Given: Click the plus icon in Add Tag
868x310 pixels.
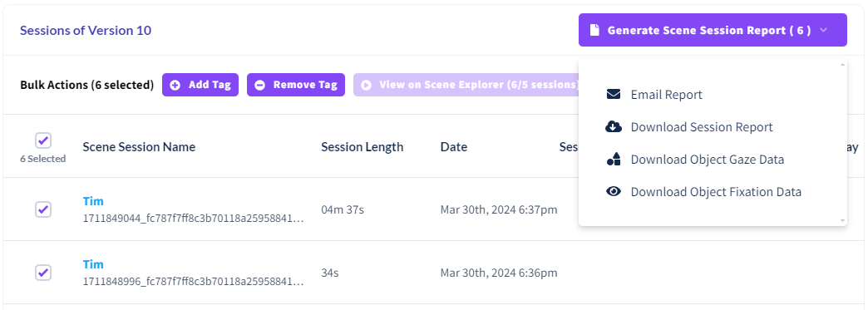Looking at the screenshot, I should [175, 85].
